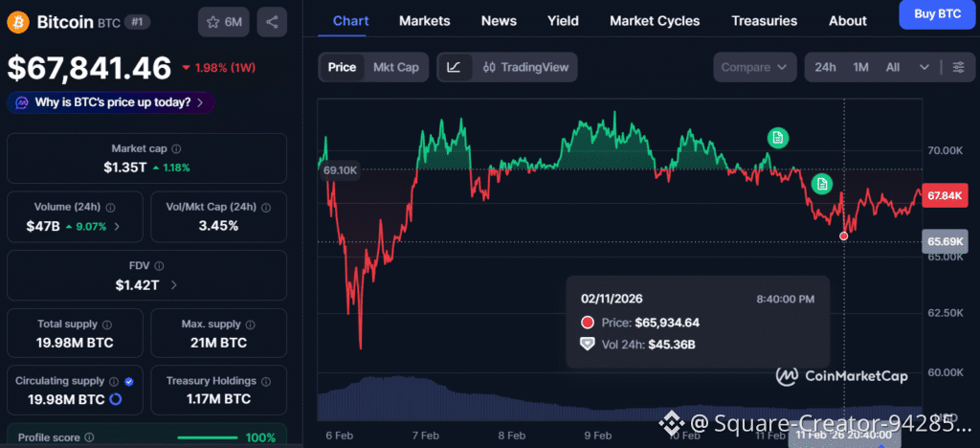Open the lower green news marker on chart

pyautogui.click(x=822, y=184)
